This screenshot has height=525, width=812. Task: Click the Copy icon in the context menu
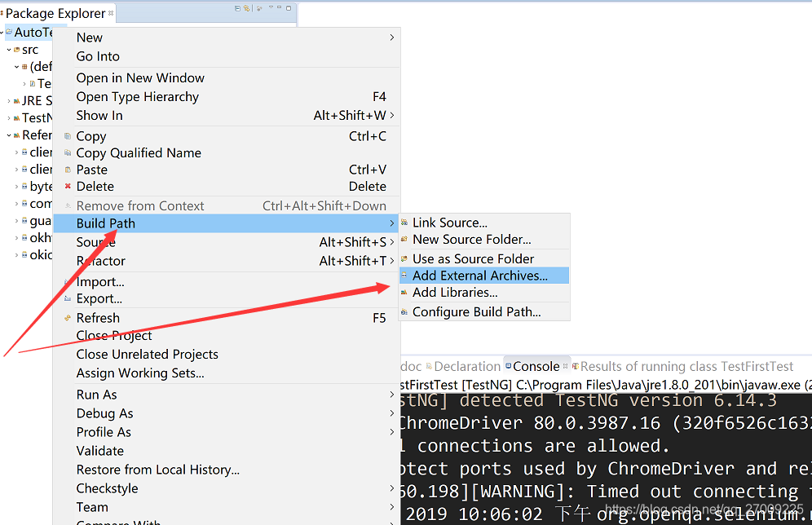(68, 136)
